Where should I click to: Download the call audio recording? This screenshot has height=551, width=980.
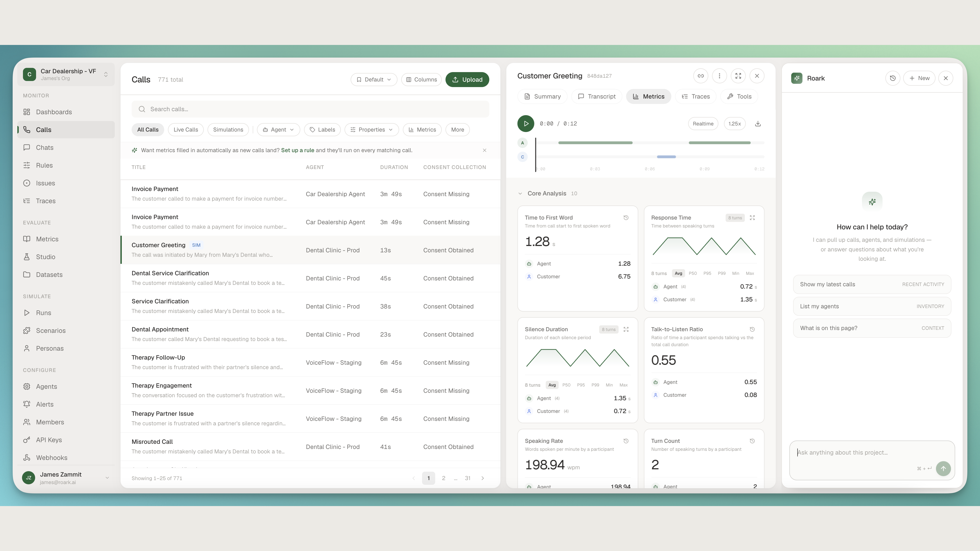[758, 124]
